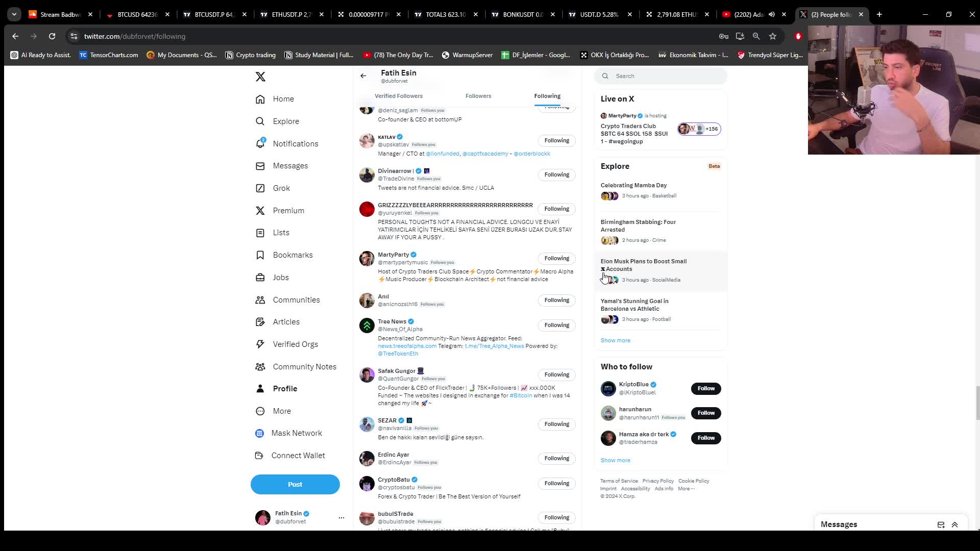Click the Search input field
This screenshot has width=980, height=551.
(660, 76)
